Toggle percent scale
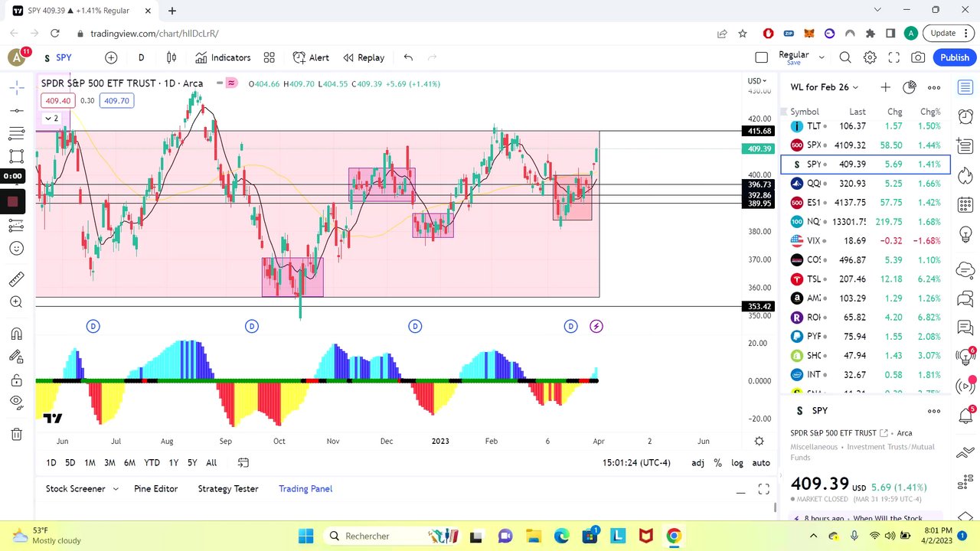980x551 pixels. pos(717,462)
